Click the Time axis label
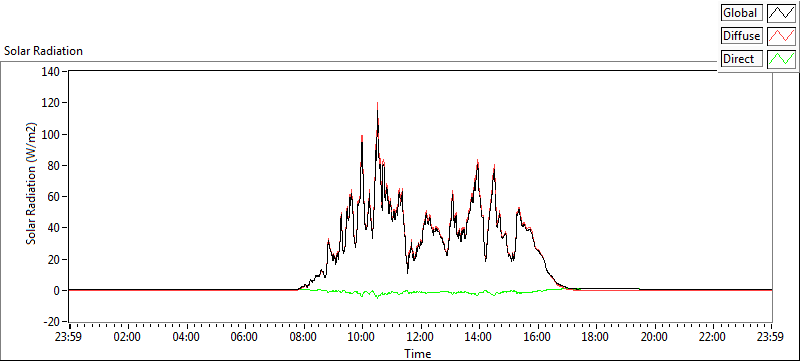Image resolution: width=800 pixels, height=361 pixels. click(x=417, y=353)
